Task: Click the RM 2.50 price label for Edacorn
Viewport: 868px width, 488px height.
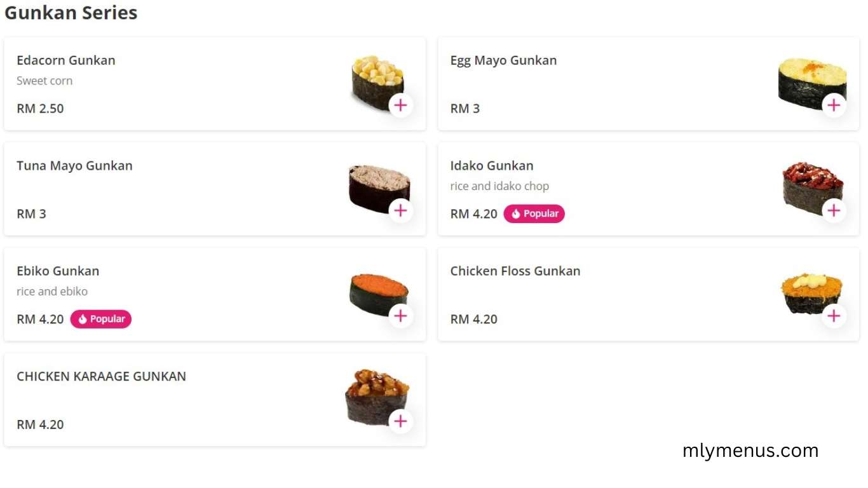Action: pyautogui.click(x=39, y=108)
